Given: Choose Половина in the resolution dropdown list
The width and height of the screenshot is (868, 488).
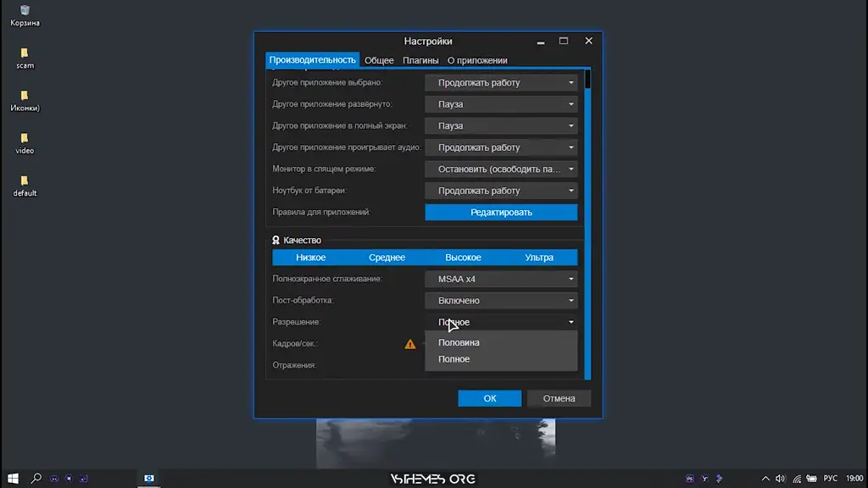Looking at the screenshot, I should coord(459,342).
